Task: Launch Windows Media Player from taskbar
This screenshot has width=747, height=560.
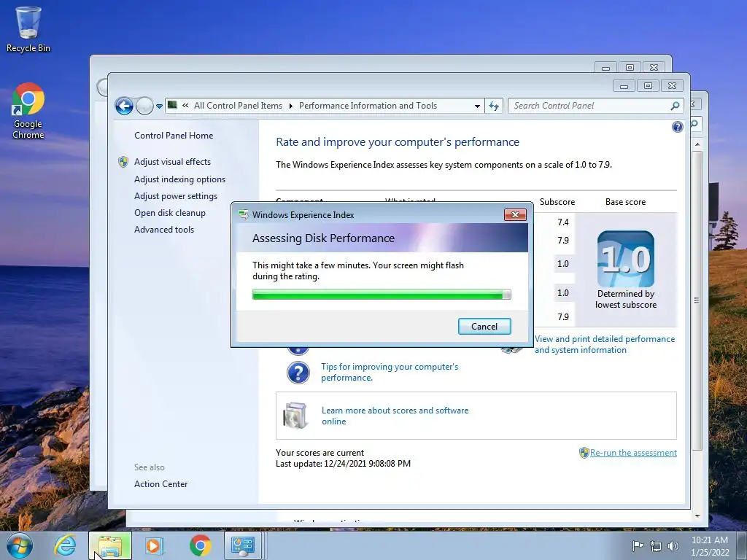Action: click(154, 545)
